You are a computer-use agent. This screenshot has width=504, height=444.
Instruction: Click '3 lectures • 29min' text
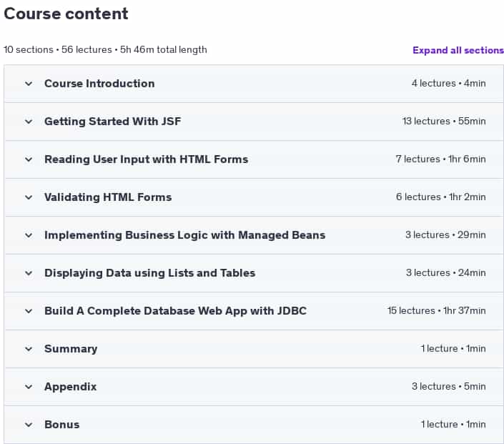pos(445,235)
